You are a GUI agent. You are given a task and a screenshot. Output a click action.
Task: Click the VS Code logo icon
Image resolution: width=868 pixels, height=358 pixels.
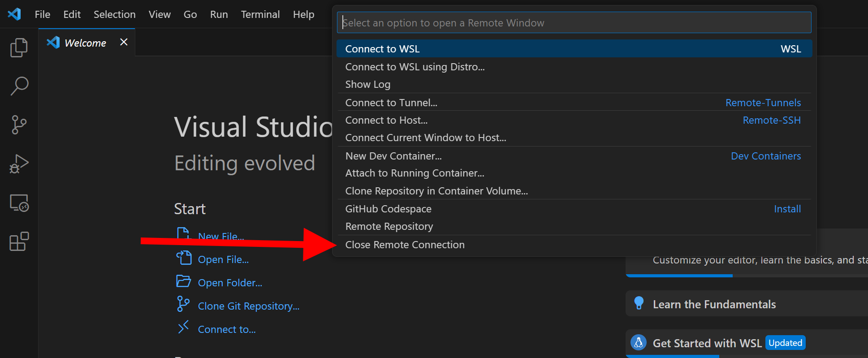pos(14,14)
